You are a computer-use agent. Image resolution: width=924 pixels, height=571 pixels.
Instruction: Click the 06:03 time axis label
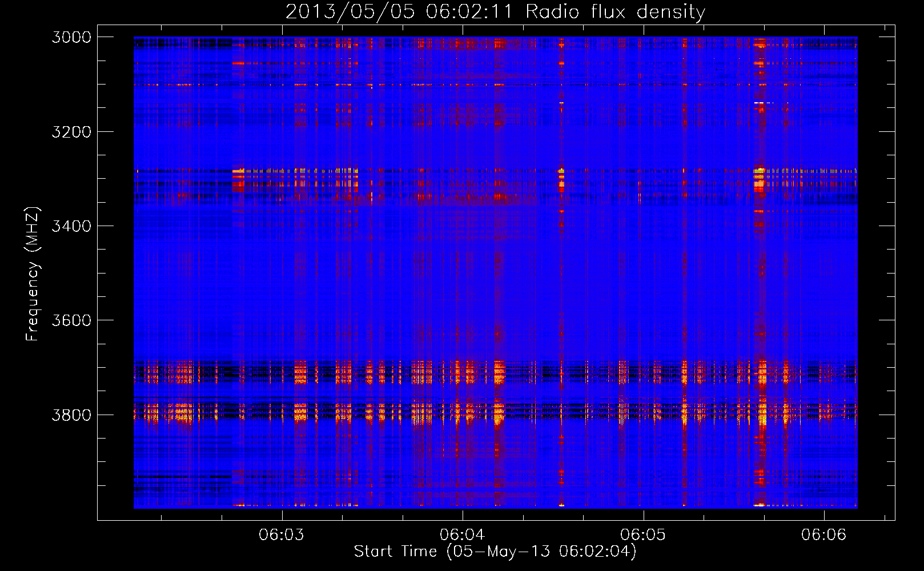(282, 534)
